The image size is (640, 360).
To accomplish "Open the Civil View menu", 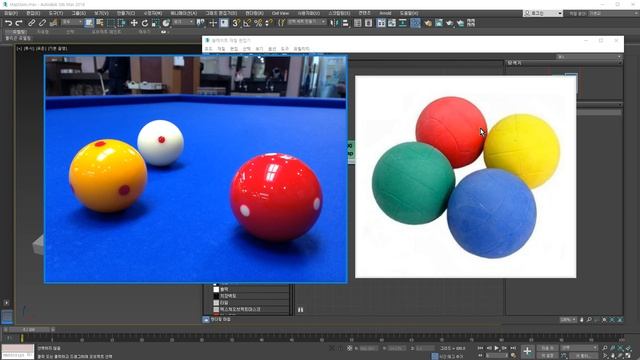I will click(280, 13).
